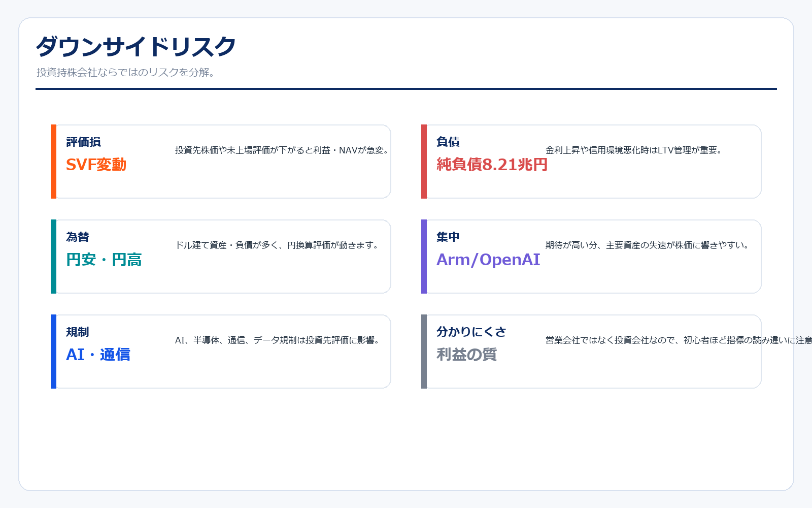
Task: Select the 評価損 card label
Action: pos(84,142)
